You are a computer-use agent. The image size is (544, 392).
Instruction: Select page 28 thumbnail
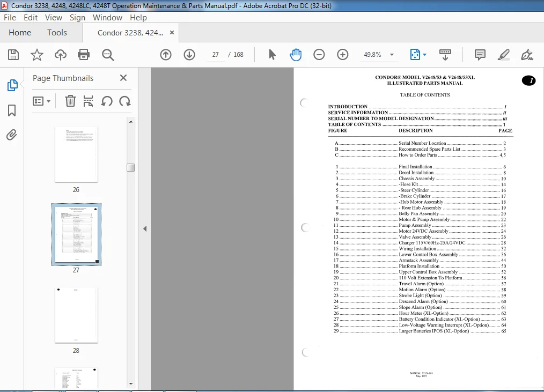[x=76, y=315]
